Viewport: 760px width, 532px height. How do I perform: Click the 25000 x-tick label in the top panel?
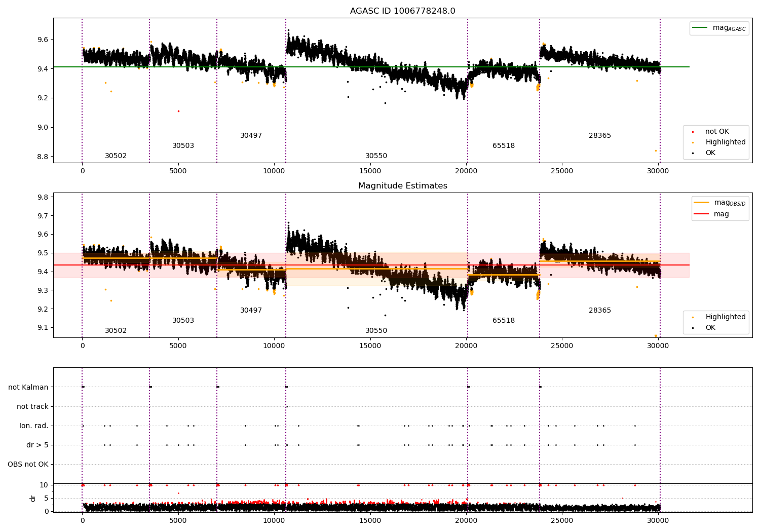(562, 171)
